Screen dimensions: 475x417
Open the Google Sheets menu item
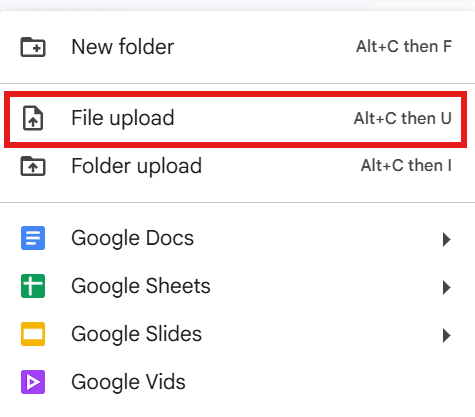(x=237, y=286)
